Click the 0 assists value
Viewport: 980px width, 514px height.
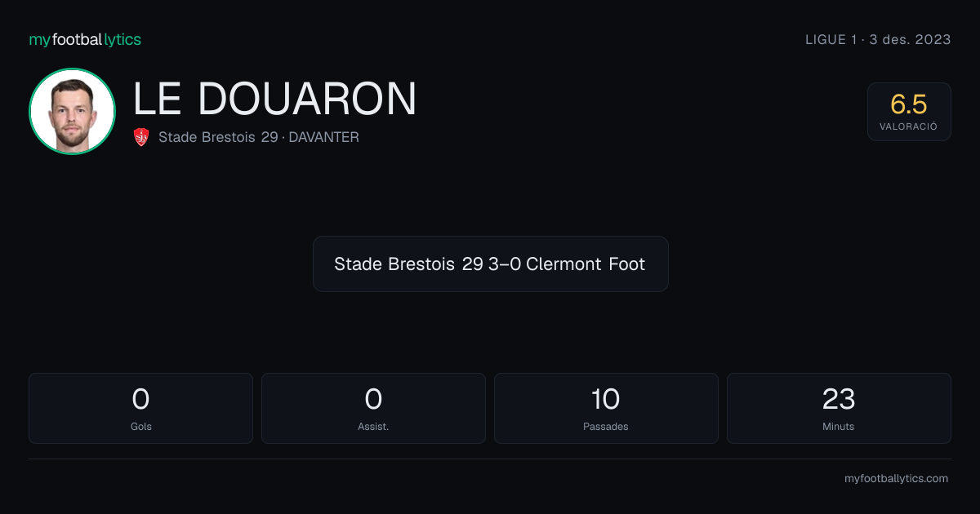pyautogui.click(x=373, y=399)
